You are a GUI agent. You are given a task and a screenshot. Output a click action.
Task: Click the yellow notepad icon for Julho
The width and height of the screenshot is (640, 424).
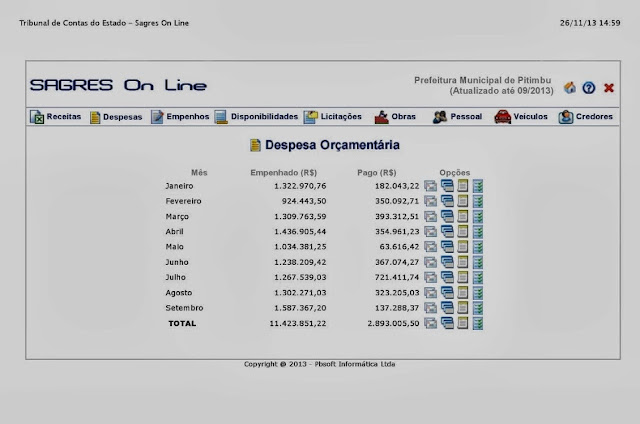click(462, 277)
